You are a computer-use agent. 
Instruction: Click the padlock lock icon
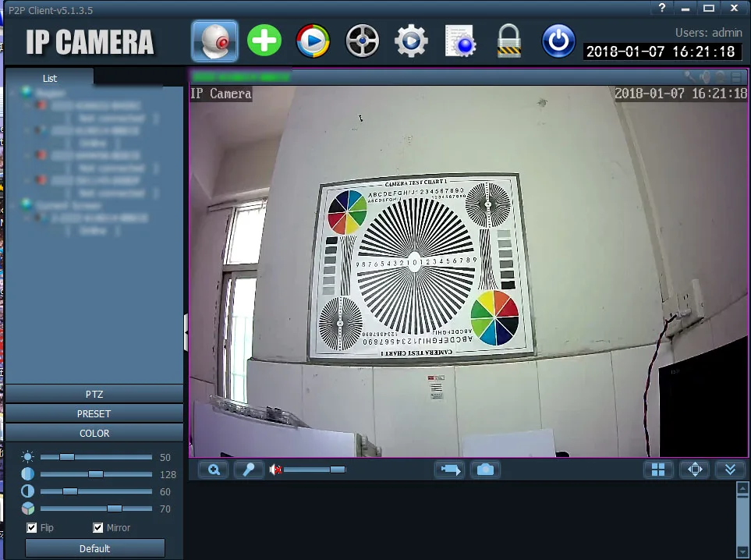(508, 41)
